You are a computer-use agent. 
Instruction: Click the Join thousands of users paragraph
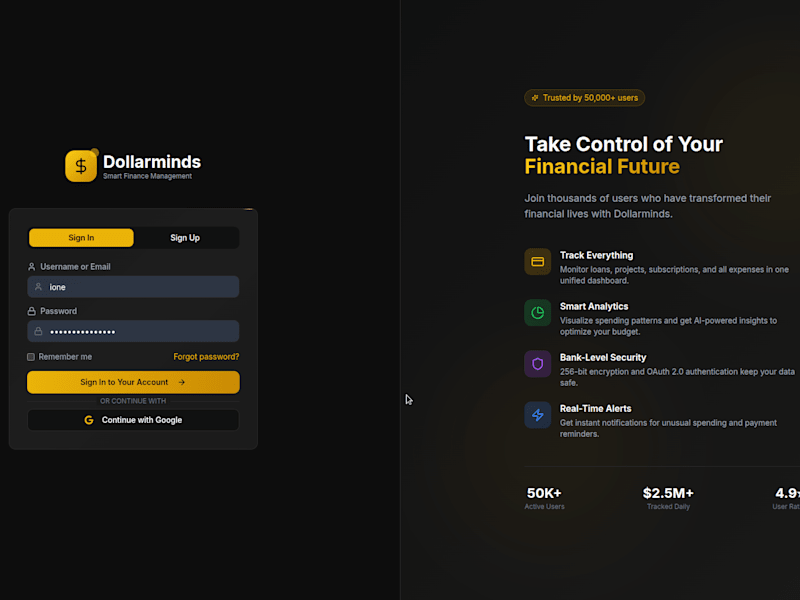coord(647,206)
